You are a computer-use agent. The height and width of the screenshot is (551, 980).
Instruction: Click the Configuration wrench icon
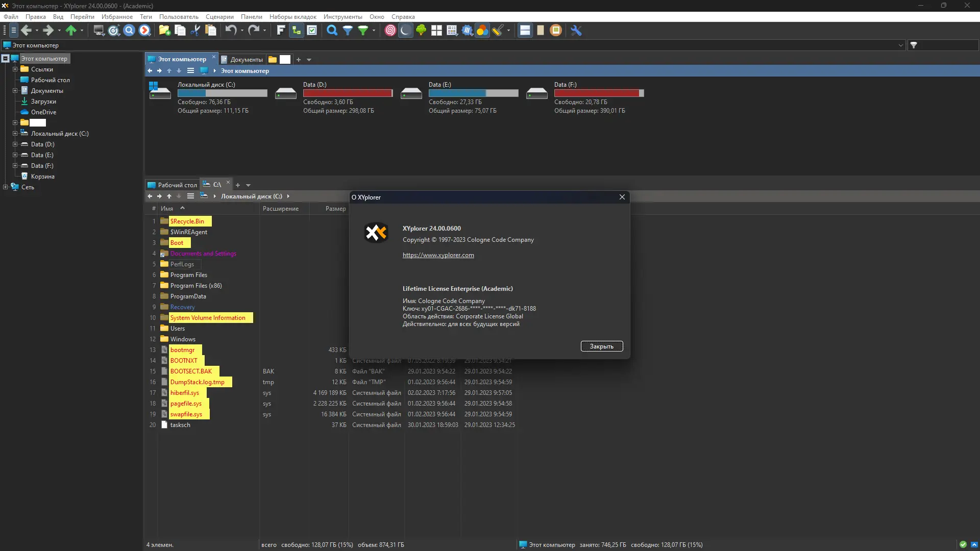click(x=576, y=31)
